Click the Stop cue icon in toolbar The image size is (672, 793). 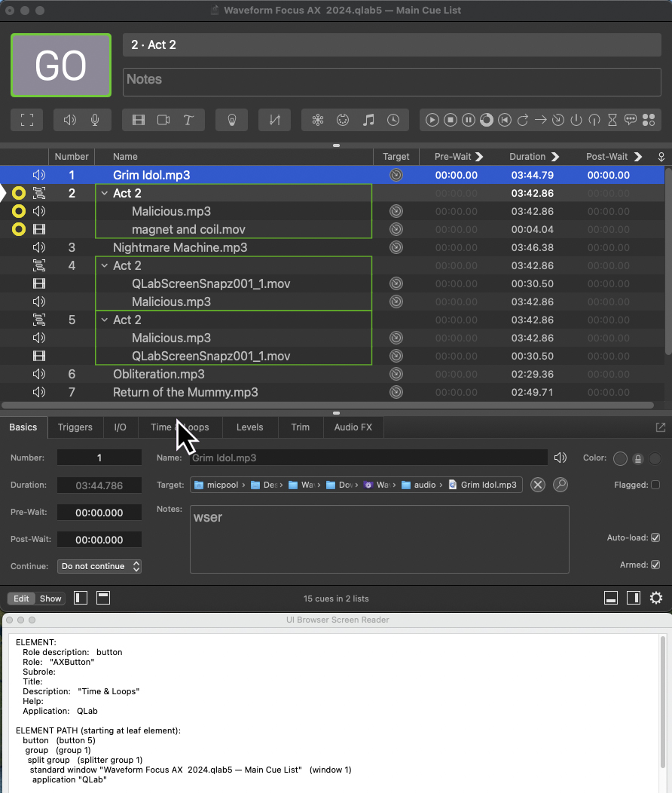[451, 120]
